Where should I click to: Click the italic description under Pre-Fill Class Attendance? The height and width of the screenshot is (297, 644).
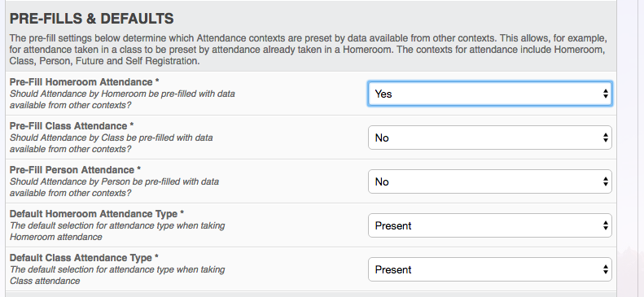[111, 143]
